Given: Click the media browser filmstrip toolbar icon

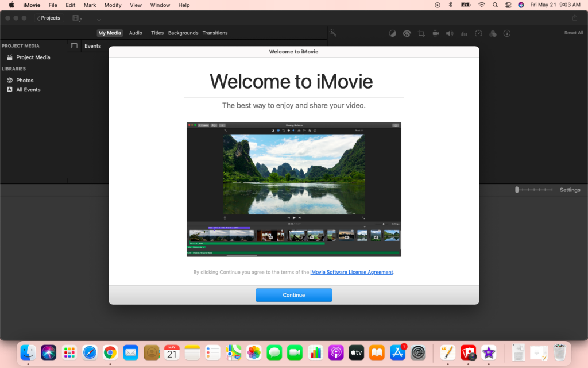Looking at the screenshot, I should click(78, 18).
